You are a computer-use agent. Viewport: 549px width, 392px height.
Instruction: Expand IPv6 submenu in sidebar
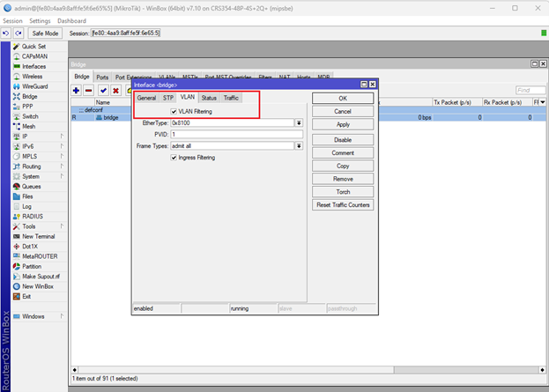pos(62,146)
